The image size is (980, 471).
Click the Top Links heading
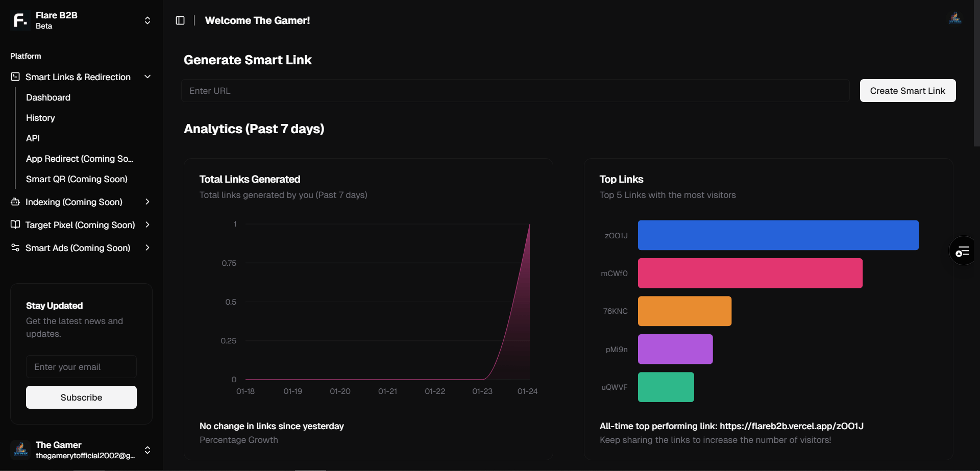coord(621,179)
